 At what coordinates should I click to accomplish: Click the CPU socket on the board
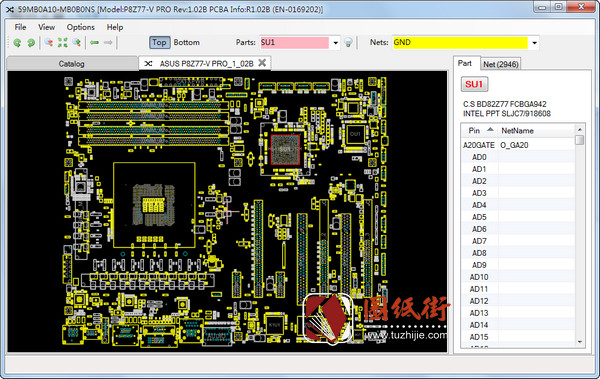pos(154,204)
